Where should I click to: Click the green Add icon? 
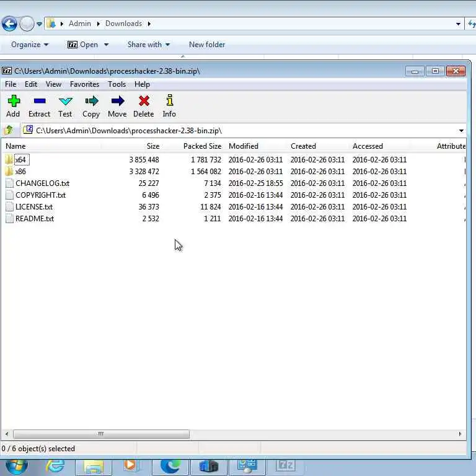point(14,101)
